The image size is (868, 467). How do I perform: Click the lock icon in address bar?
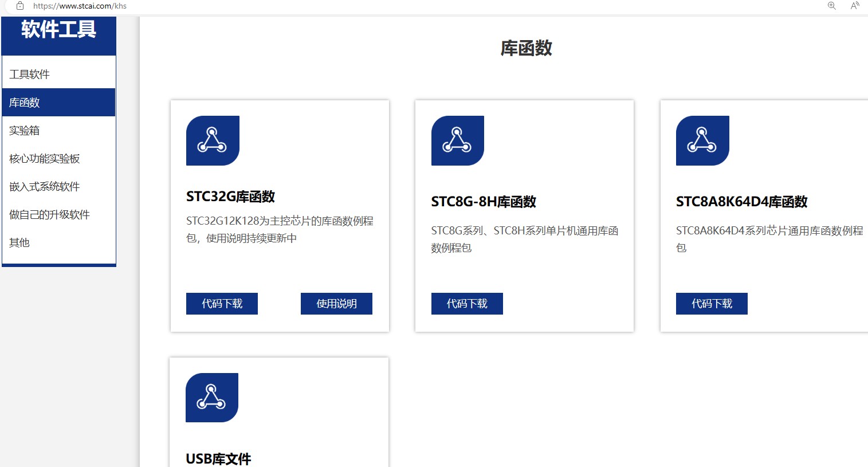[x=20, y=6]
